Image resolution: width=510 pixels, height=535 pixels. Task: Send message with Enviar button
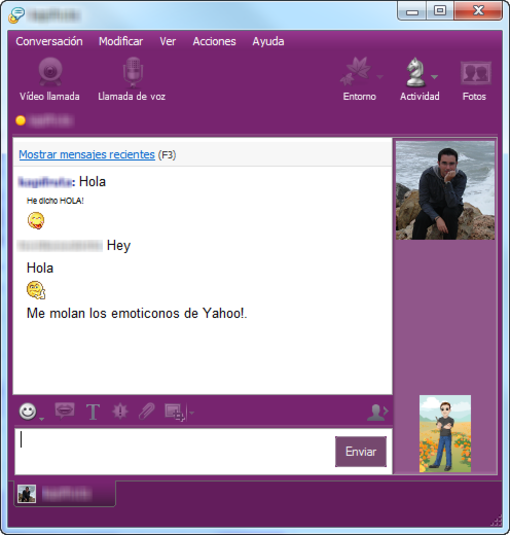tap(361, 451)
